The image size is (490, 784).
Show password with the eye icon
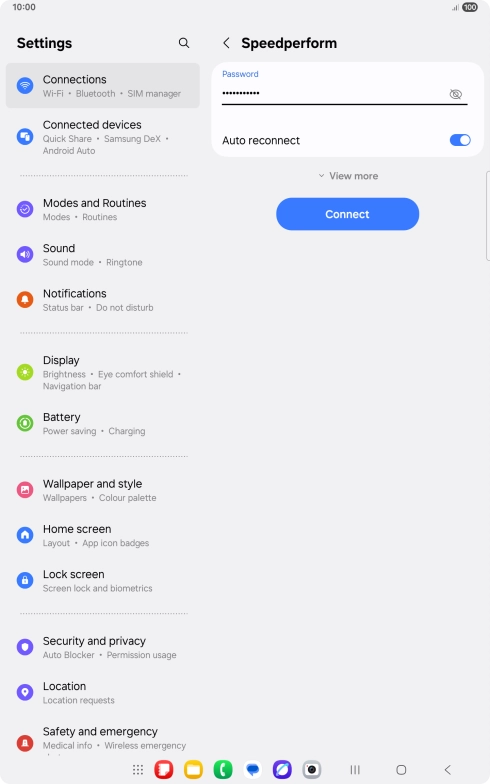tap(455, 94)
